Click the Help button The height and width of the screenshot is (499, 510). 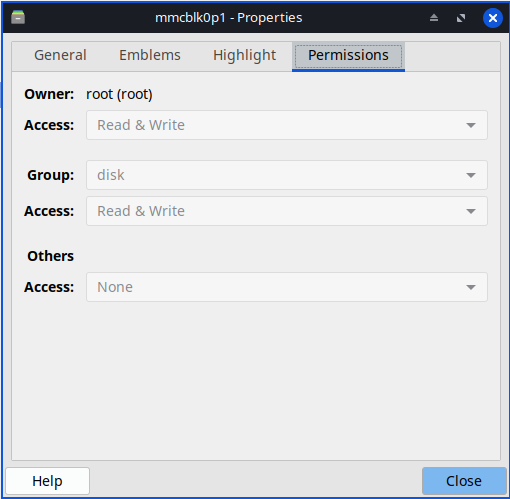(x=48, y=481)
